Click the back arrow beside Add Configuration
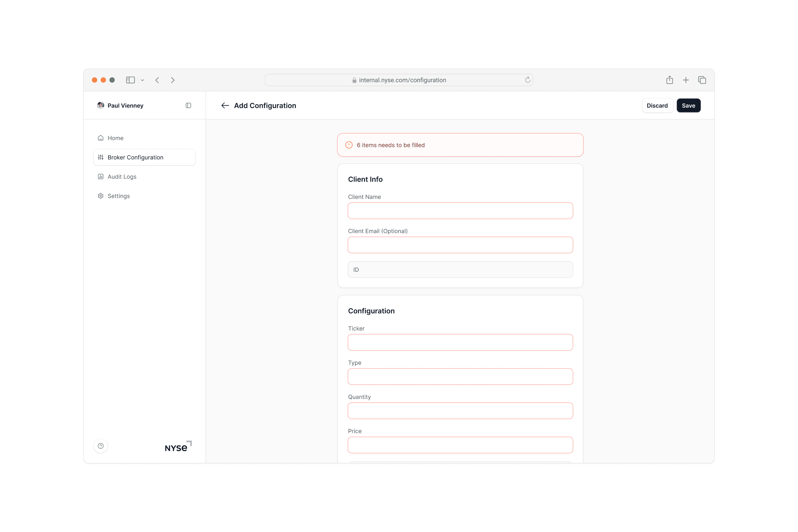This screenshot has width=798, height=532. coord(225,106)
